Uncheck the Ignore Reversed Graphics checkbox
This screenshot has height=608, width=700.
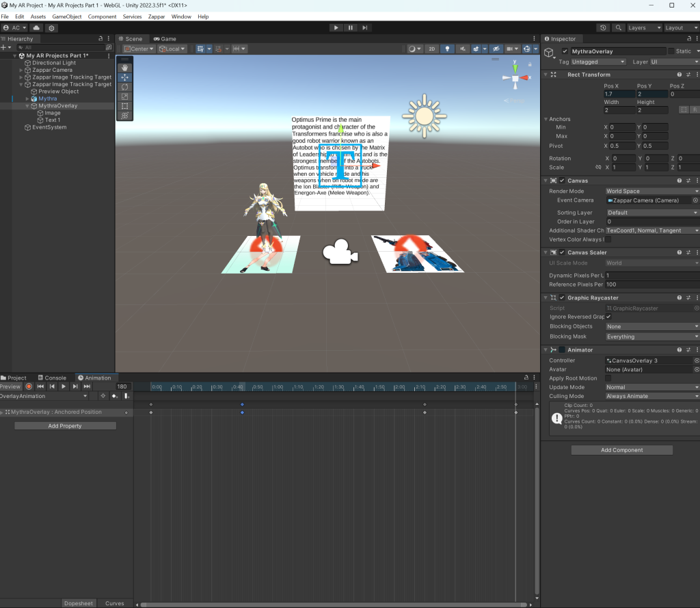[608, 317]
